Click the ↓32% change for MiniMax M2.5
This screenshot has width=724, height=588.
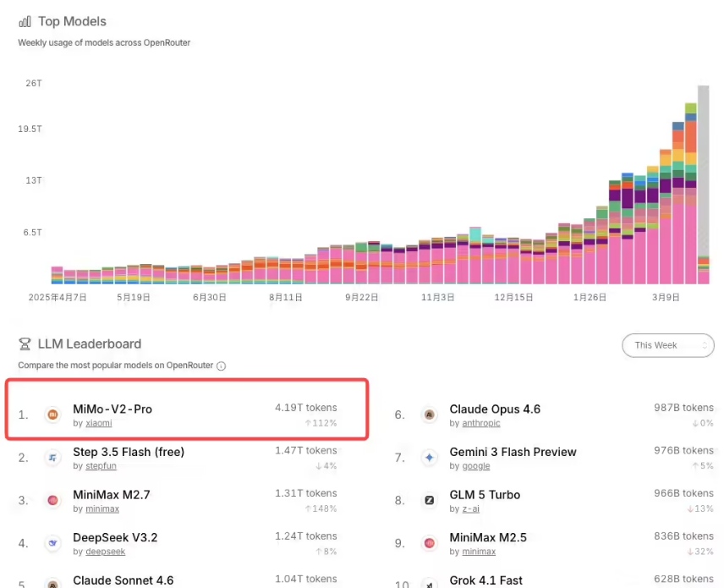tap(700, 552)
